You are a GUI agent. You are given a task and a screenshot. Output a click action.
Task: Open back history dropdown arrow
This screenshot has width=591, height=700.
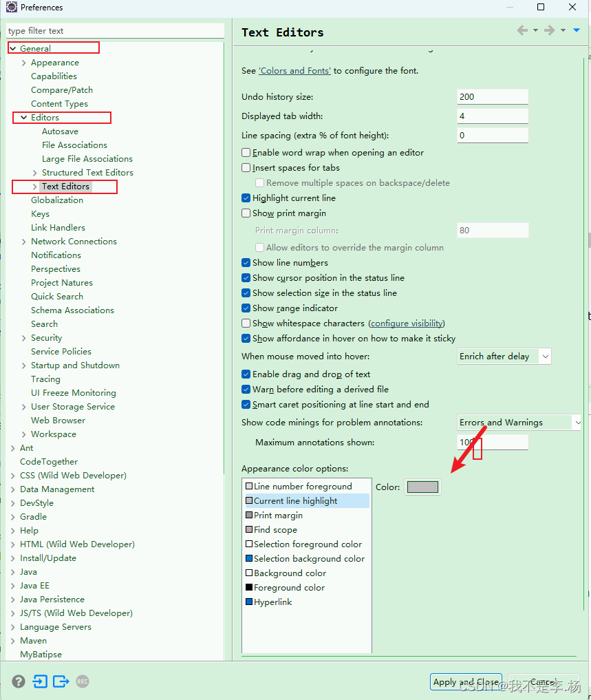(x=536, y=30)
